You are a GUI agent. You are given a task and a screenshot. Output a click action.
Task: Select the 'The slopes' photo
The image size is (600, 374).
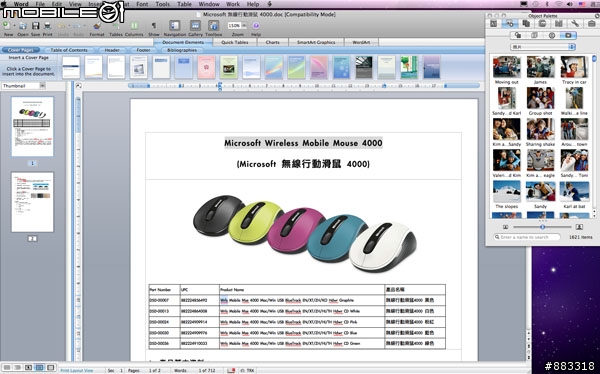[507, 191]
